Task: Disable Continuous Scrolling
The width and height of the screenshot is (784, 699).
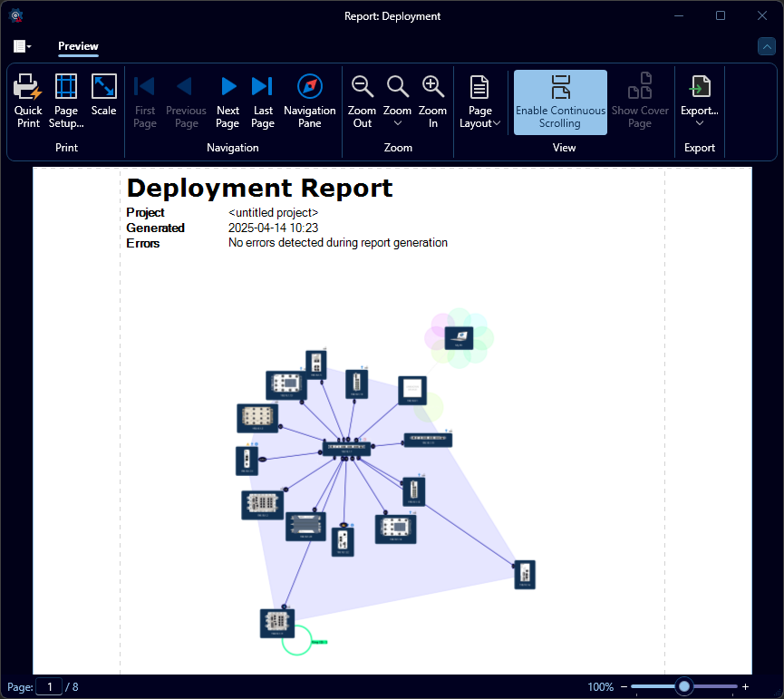Action: tap(559, 102)
